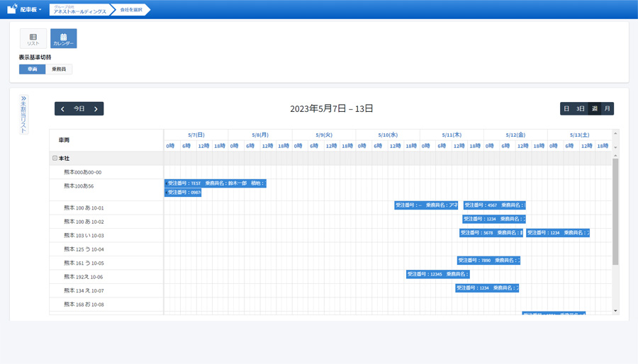Viewport: 638px width, 364px height.
Task: Collapse the 本社 vehicle group
Action: pos(55,159)
